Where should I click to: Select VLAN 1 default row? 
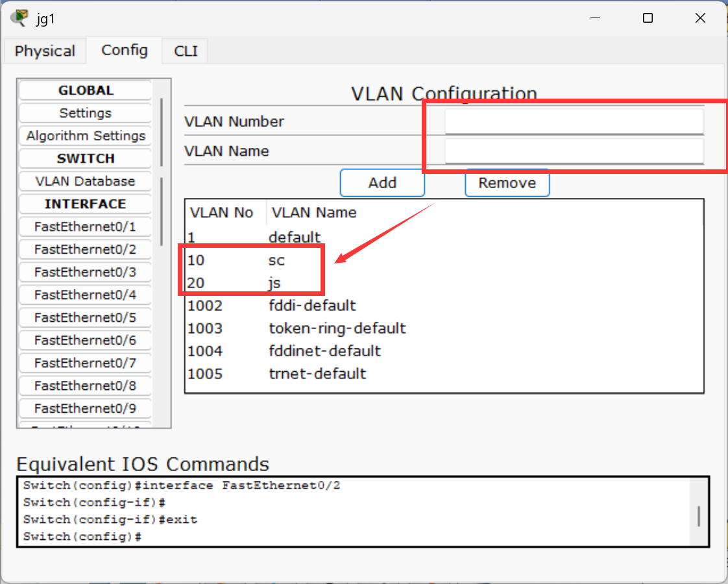pyautogui.click(x=444, y=237)
